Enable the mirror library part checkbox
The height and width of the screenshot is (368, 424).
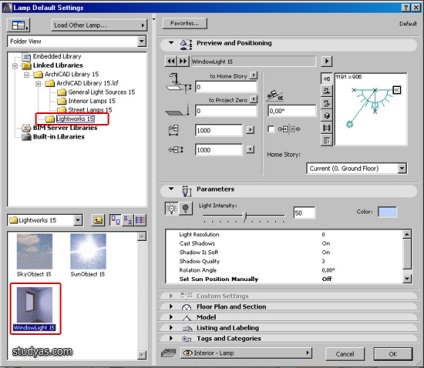click(271, 129)
